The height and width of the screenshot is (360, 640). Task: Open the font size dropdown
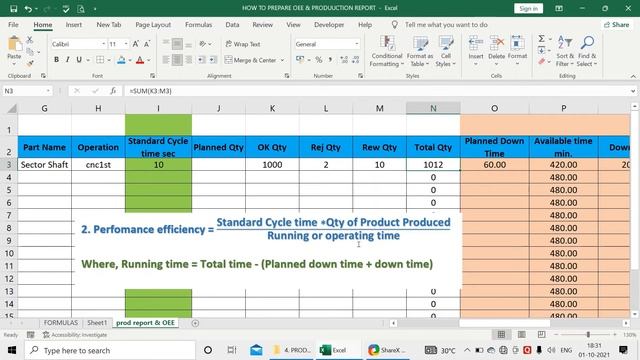(x=126, y=44)
